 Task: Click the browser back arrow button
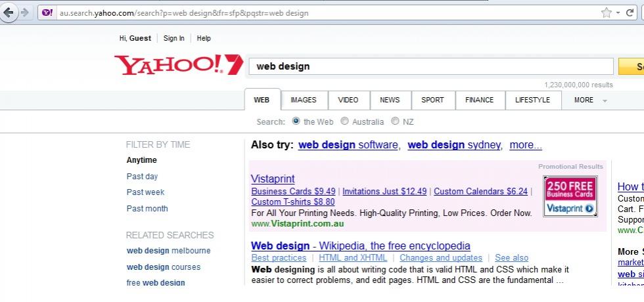coord(8,12)
